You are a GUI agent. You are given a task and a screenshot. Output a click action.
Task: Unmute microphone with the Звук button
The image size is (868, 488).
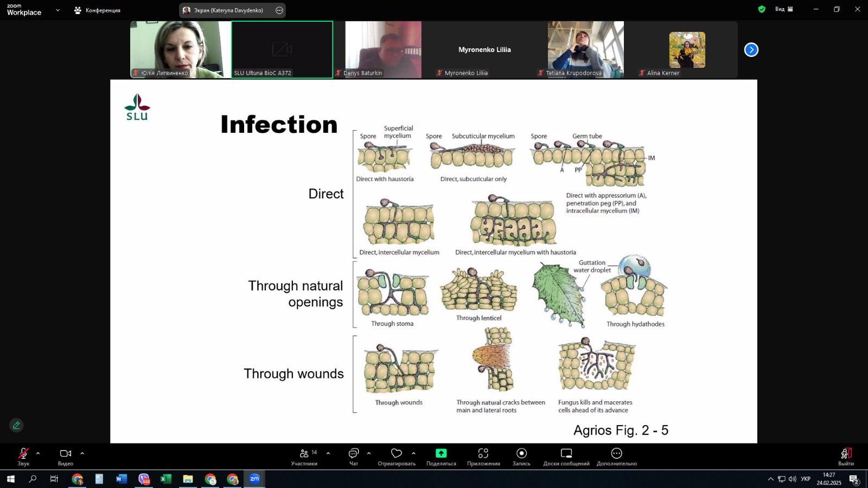tap(23, 456)
